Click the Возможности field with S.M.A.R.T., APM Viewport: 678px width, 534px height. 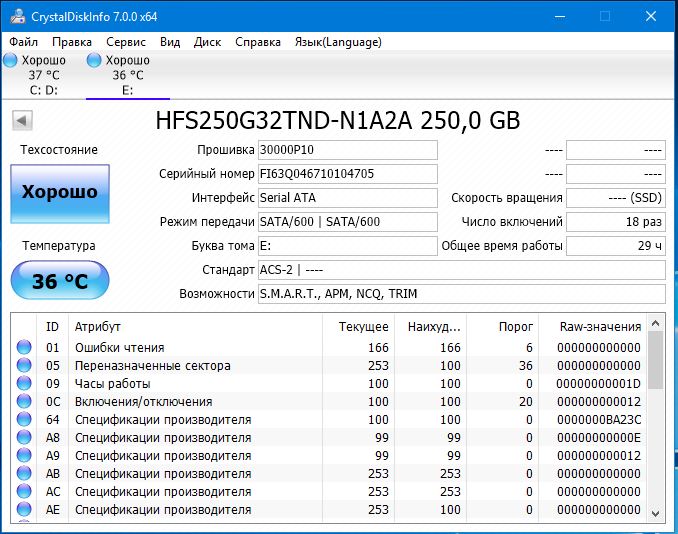[x=462, y=294]
